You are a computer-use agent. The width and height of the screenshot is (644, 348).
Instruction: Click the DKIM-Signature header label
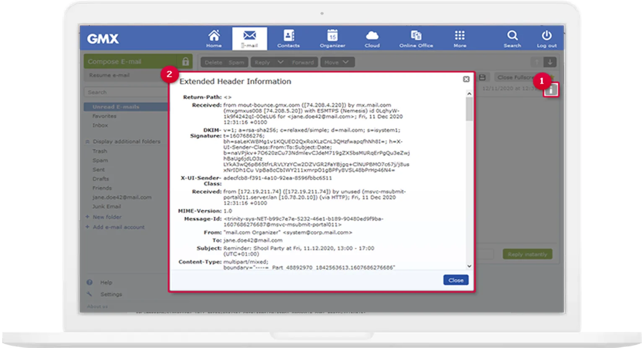pos(205,133)
